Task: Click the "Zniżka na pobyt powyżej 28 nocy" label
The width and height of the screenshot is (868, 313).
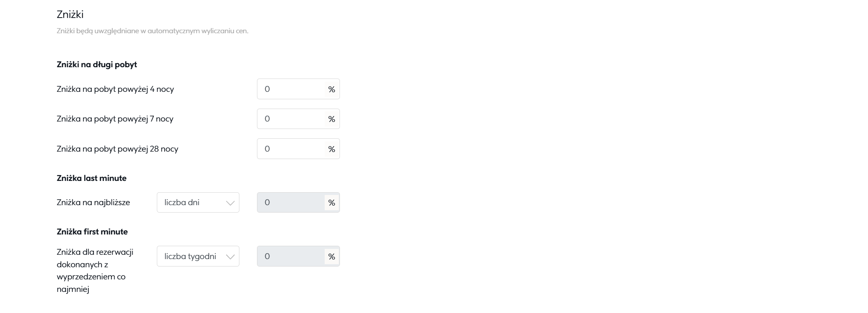Action: click(117, 149)
